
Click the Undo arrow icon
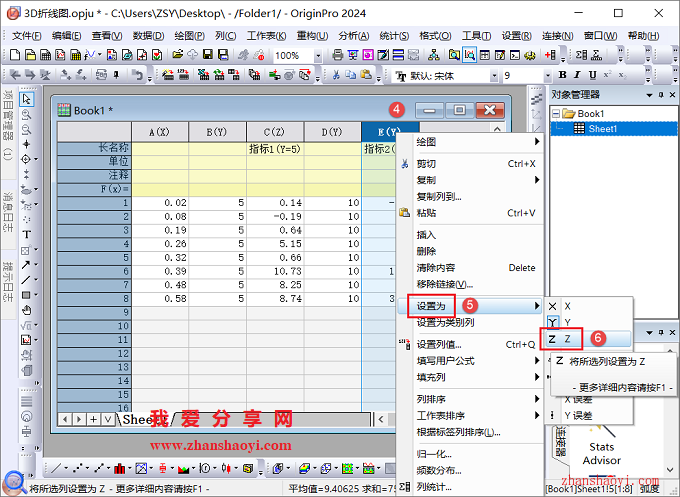137,75
